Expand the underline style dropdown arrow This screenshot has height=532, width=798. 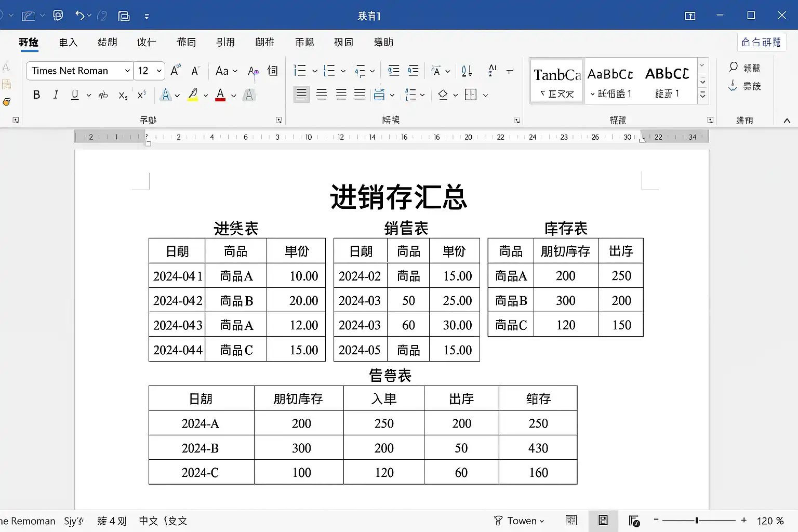click(x=88, y=95)
